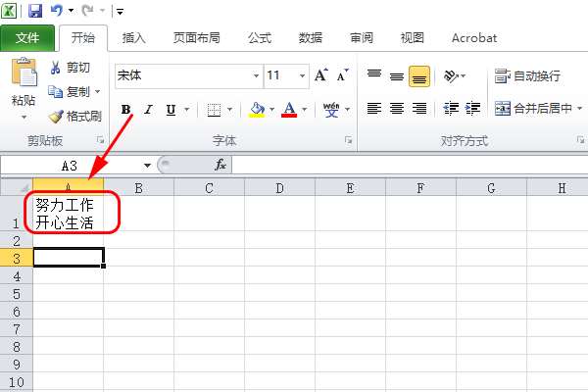Screen dimensions: 588x392
Task: Switch to the 插入 (Insert) tab
Action: point(134,38)
